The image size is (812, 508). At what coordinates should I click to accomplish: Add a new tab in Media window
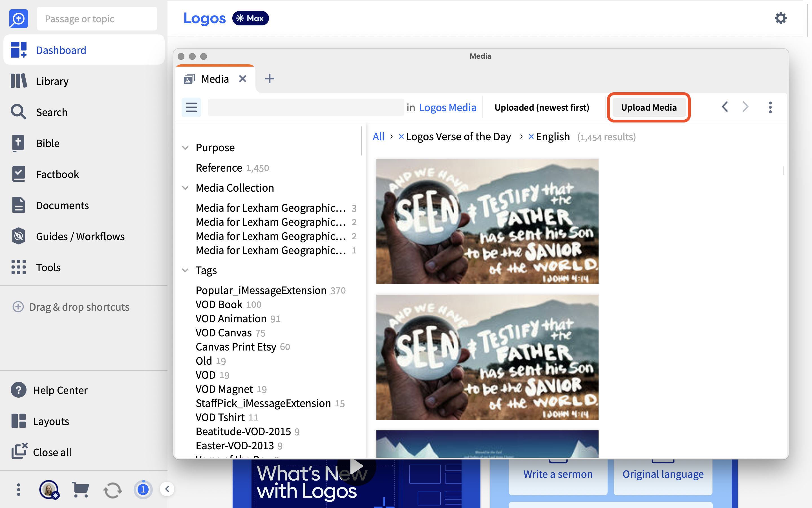[270, 79]
